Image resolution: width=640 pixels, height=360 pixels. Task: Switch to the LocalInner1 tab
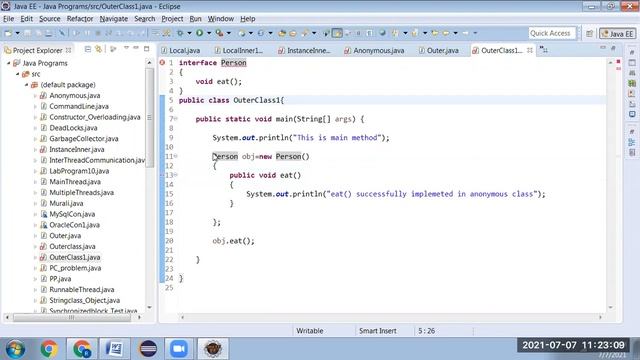[x=239, y=51]
